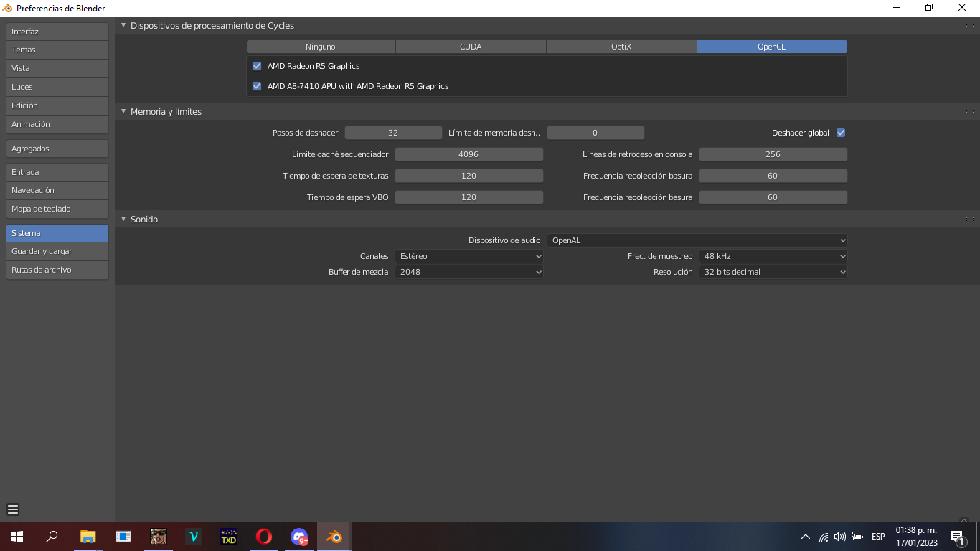Select OpenCL as Cycles device type

tap(772, 47)
